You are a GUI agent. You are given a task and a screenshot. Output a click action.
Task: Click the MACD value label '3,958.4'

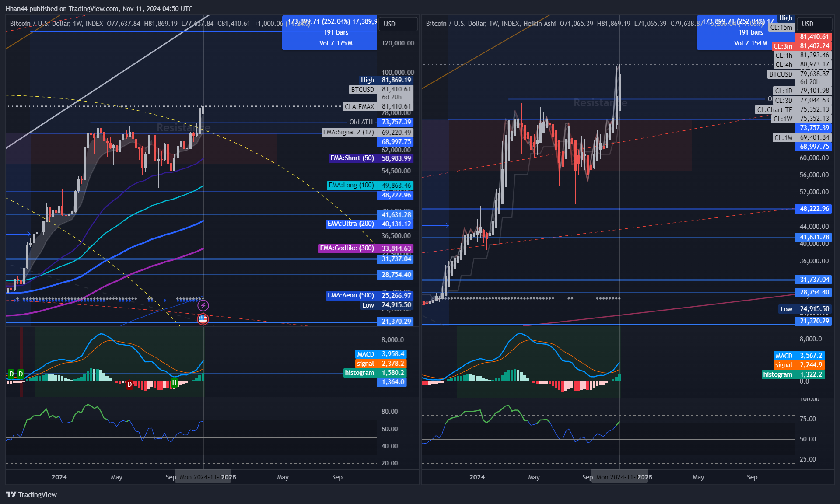point(393,354)
